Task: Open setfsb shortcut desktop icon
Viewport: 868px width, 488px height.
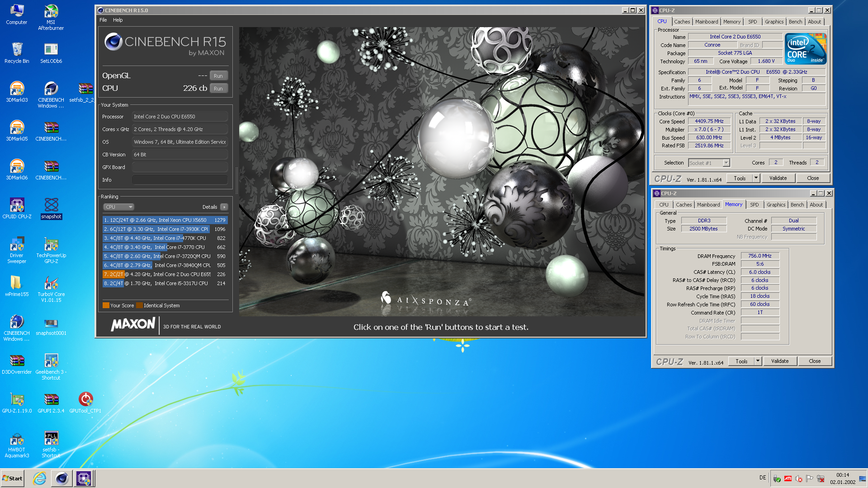Action: pos(51,445)
